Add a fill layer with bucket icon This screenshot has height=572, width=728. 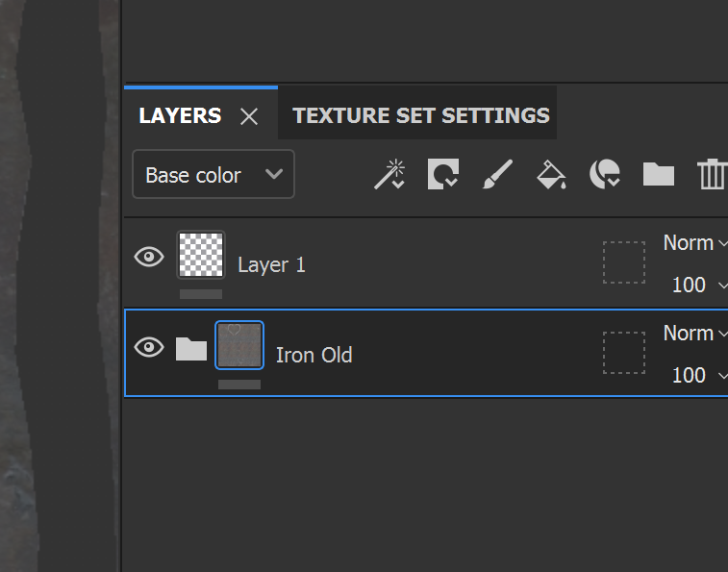coord(552,174)
